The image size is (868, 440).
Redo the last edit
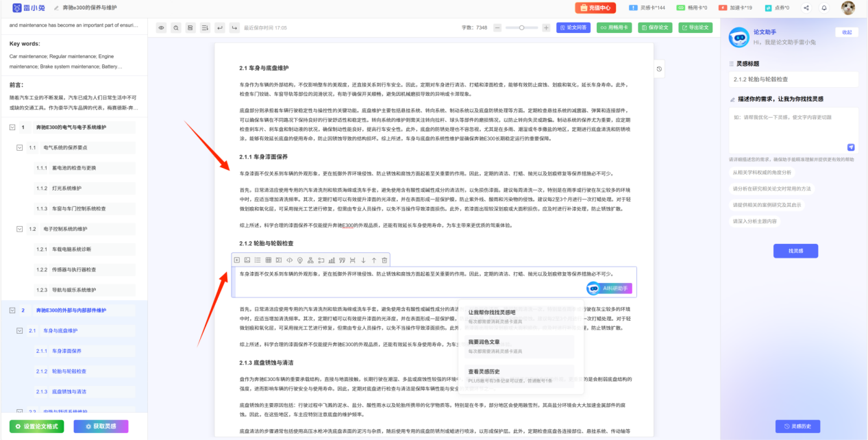tap(234, 27)
